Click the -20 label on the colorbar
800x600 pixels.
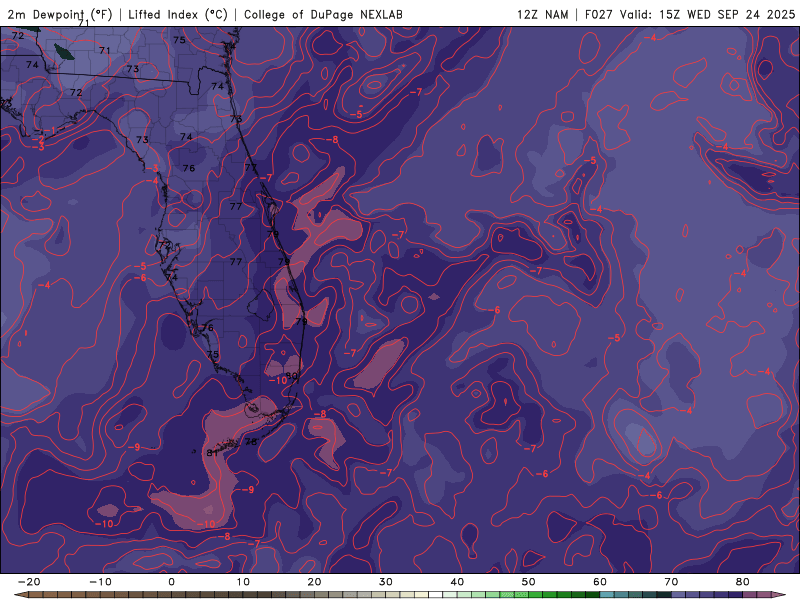point(29,582)
